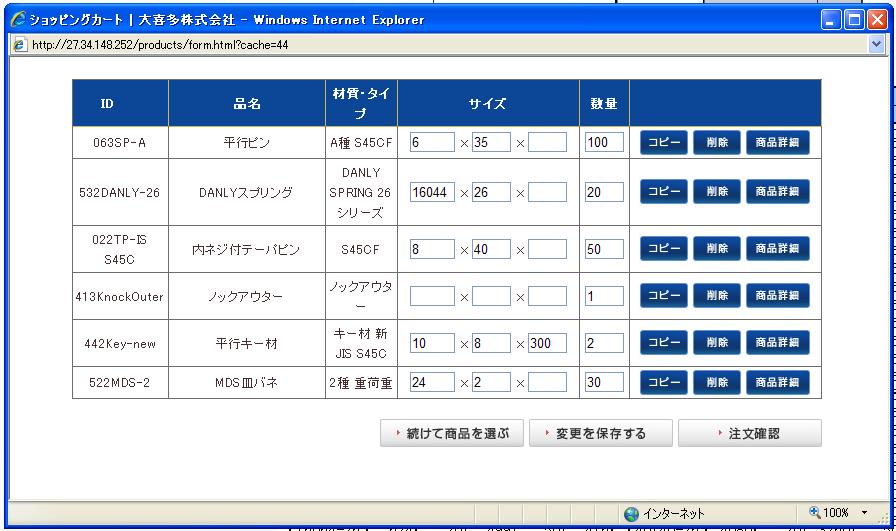The image size is (896, 531).
Task: Click the Internet zone globe icon
Action: pyautogui.click(x=631, y=513)
